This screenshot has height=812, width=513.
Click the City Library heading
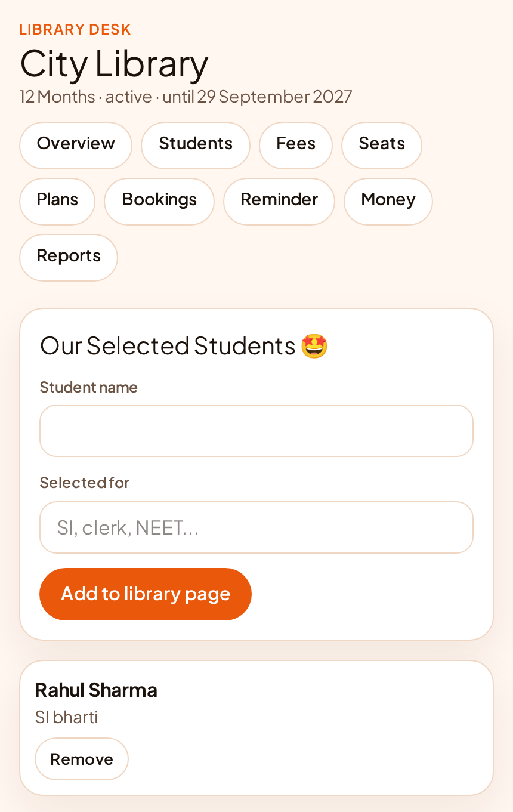(114, 63)
